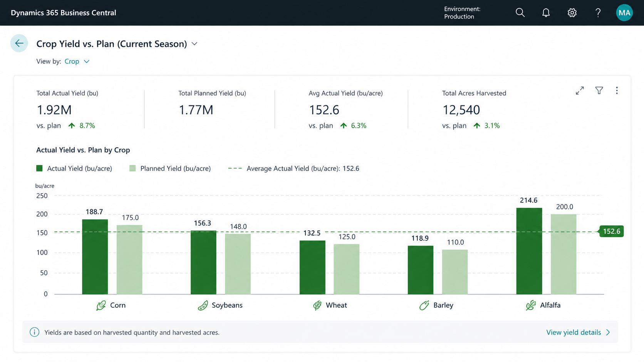Expand chart to full screen
644x362 pixels.
(x=580, y=90)
